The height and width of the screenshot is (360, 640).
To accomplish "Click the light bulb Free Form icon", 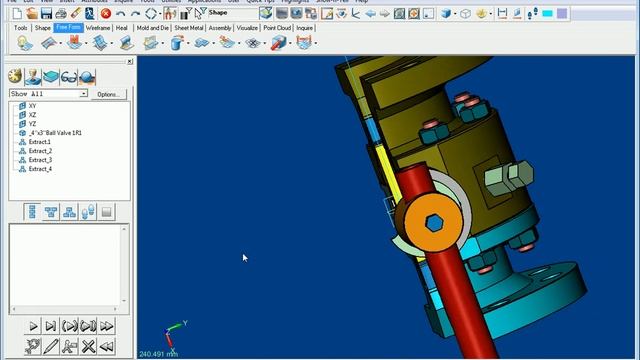I will coord(24,43).
